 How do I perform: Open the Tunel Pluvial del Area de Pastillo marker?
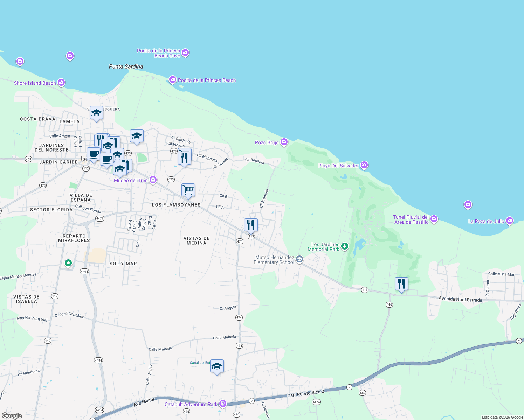point(434,219)
